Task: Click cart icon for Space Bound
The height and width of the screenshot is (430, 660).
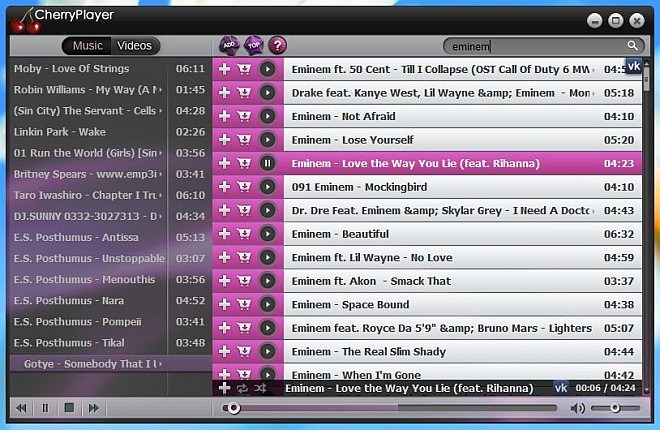Action: coord(244,305)
